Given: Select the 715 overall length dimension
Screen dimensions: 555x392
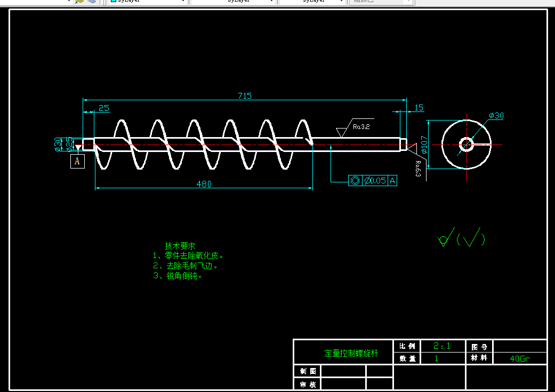Looking at the screenshot, I should [x=245, y=96].
